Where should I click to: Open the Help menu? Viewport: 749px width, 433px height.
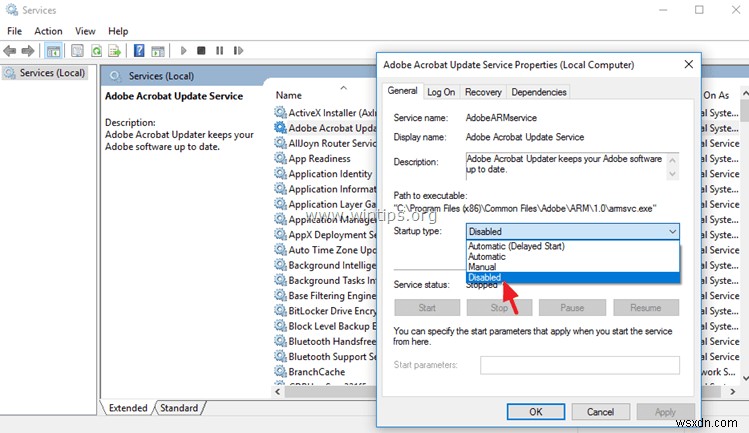(x=118, y=31)
